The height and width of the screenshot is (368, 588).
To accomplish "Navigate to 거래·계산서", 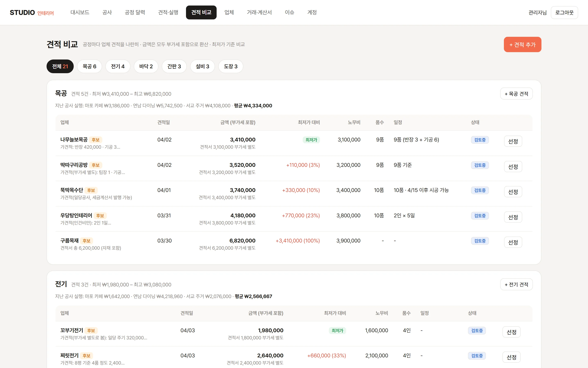I will pos(259,12).
